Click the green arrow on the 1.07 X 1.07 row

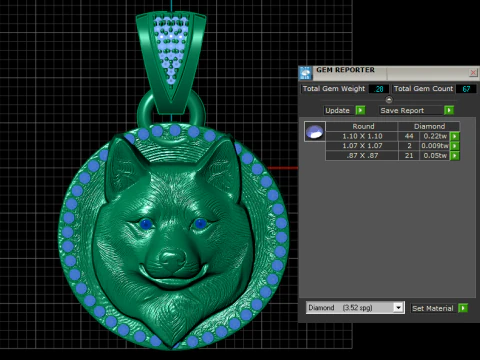[455, 146]
